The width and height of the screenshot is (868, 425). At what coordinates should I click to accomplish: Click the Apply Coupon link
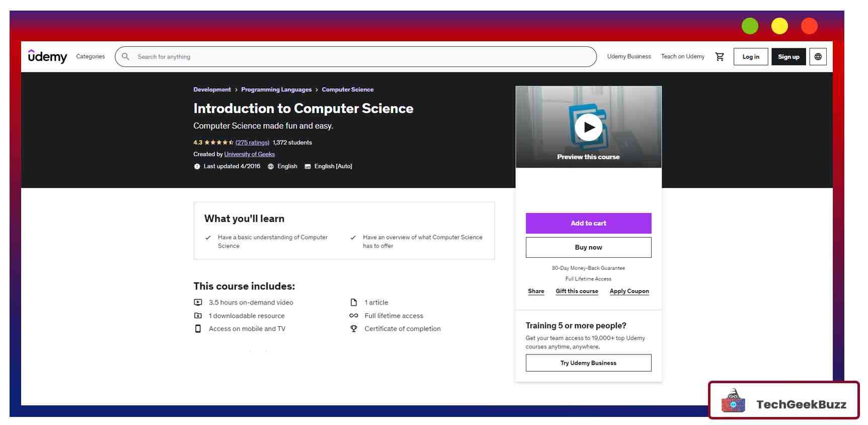click(629, 292)
